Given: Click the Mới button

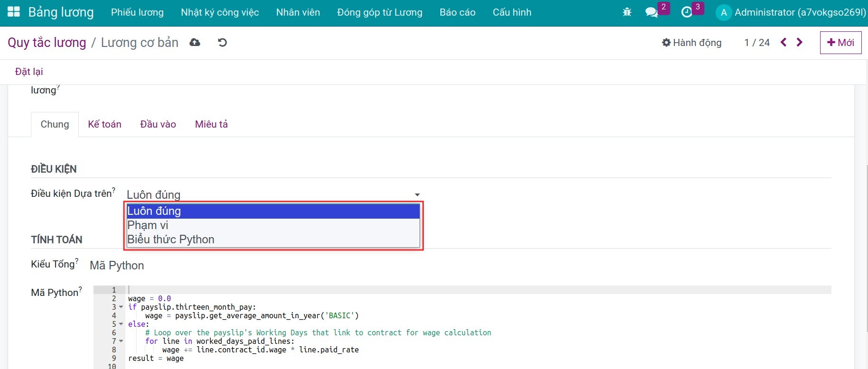Looking at the screenshot, I should tap(840, 43).
